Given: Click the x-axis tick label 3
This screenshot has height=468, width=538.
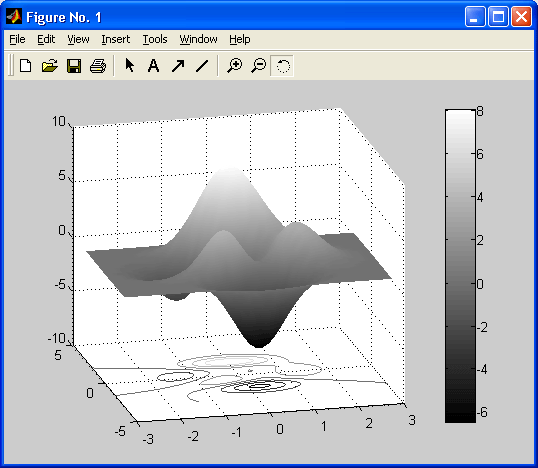Looking at the screenshot, I should point(412,420).
